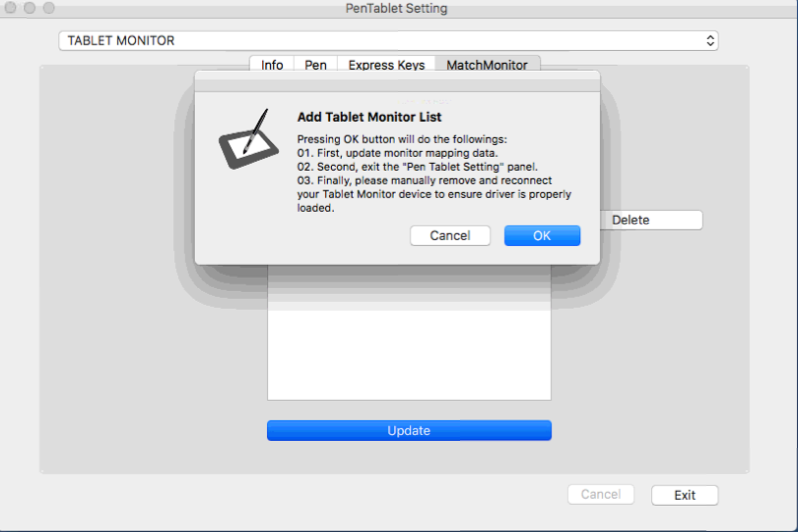The image size is (798, 532).
Task: Select the MatchMonitor tab
Action: click(x=487, y=65)
